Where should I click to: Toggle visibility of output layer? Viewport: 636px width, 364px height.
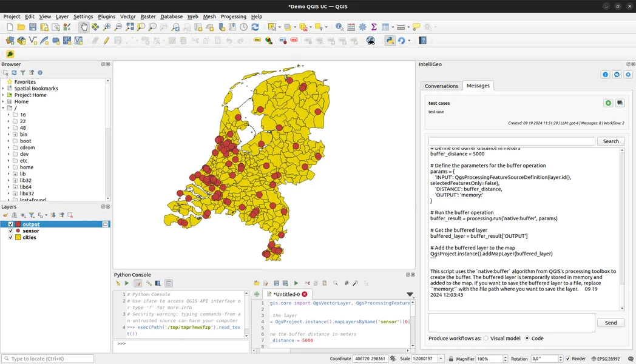[10, 224]
